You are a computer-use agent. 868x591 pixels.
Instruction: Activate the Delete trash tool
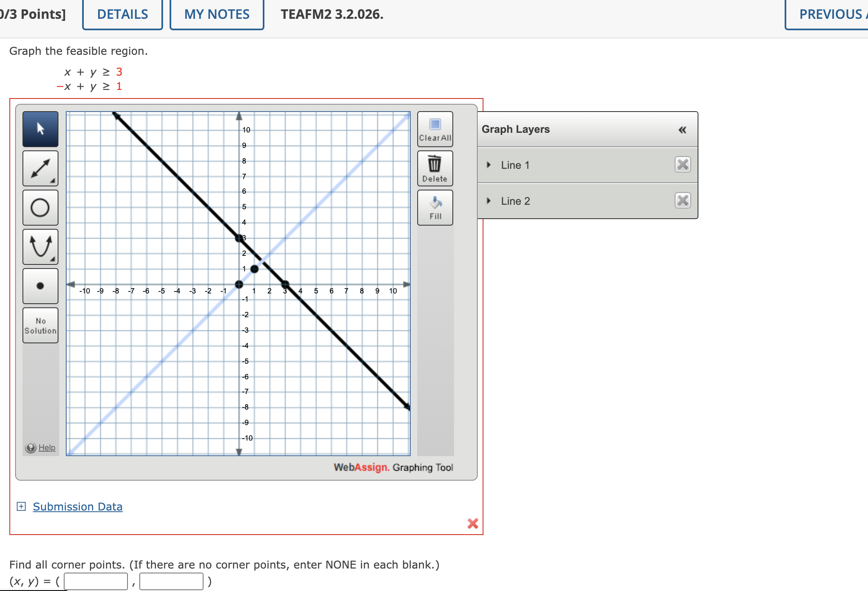click(x=434, y=168)
